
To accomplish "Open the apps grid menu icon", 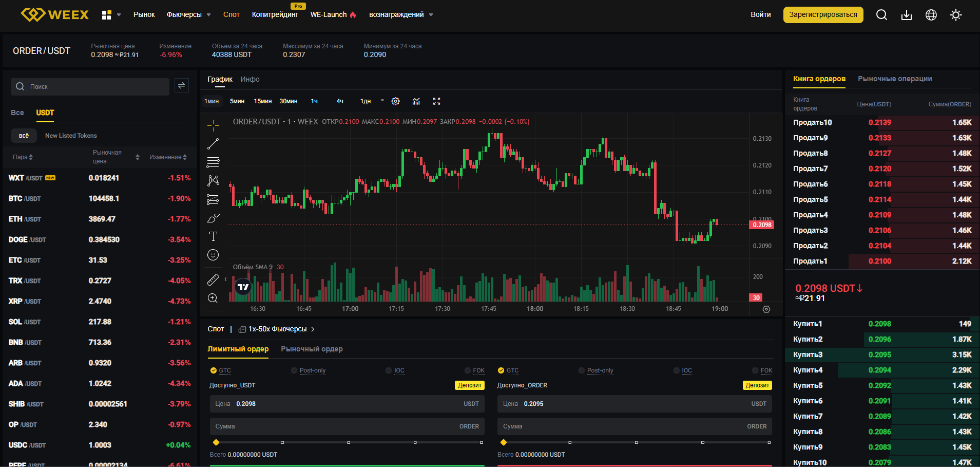I will point(106,15).
